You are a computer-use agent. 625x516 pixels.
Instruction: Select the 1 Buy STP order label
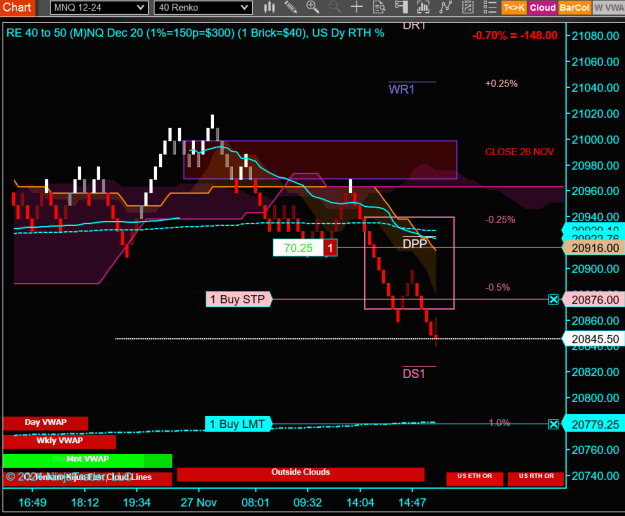point(239,299)
